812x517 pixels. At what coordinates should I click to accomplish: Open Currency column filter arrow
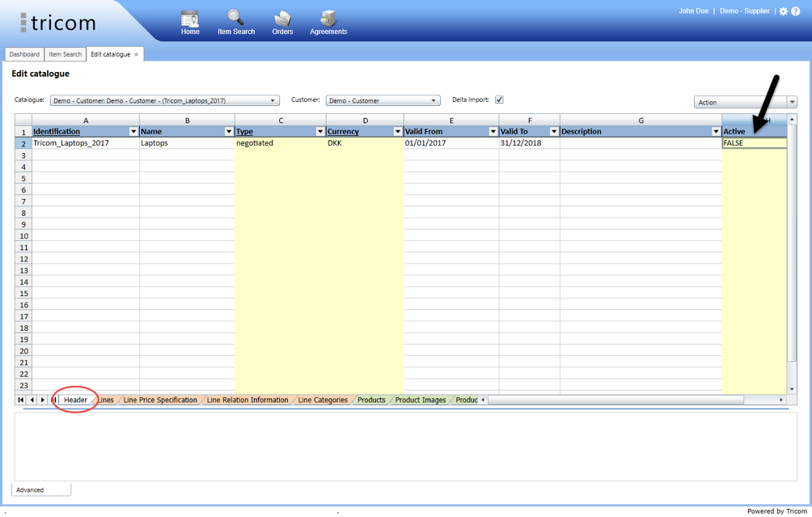click(398, 132)
